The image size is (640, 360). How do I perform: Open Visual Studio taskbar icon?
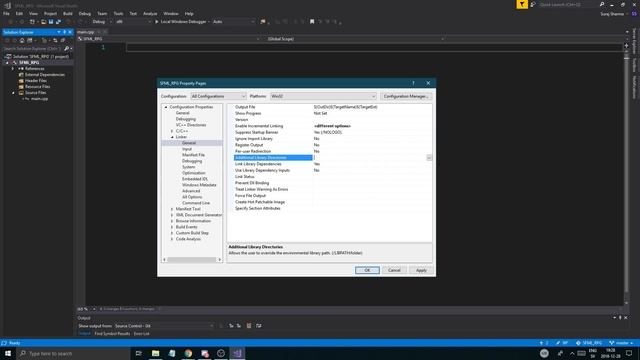pyautogui.click(x=237, y=353)
